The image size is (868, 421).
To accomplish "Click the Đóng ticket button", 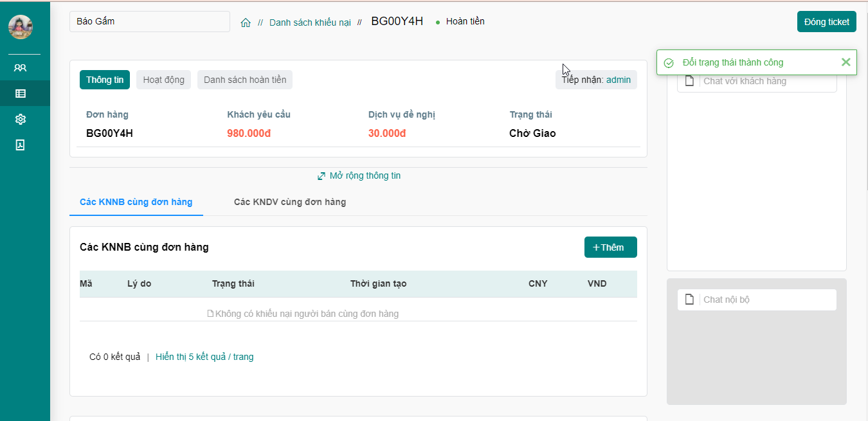I will click(x=826, y=21).
